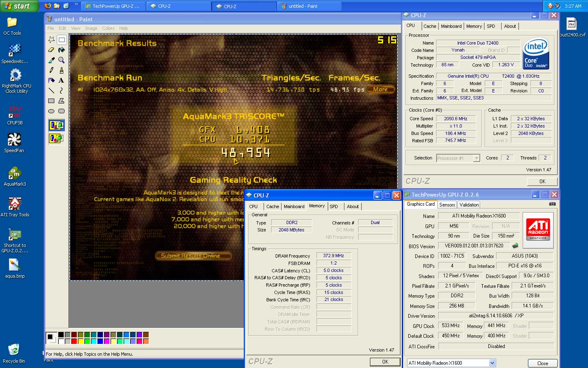Choose the Brush tool in Paint
The height and width of the screenshot is (368, 588).
point(62,70)
